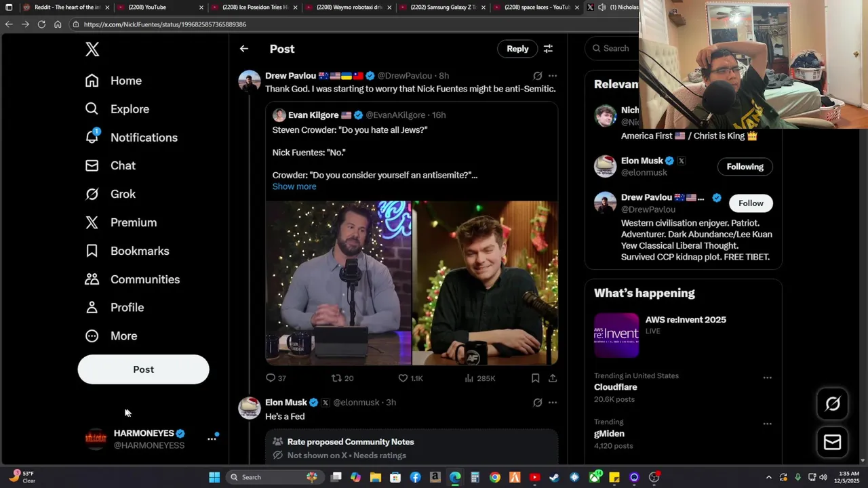This screenshot has width=868, height=488.
Task: Reload the page with the browser refresh button
Action: [x=41, y=24]
